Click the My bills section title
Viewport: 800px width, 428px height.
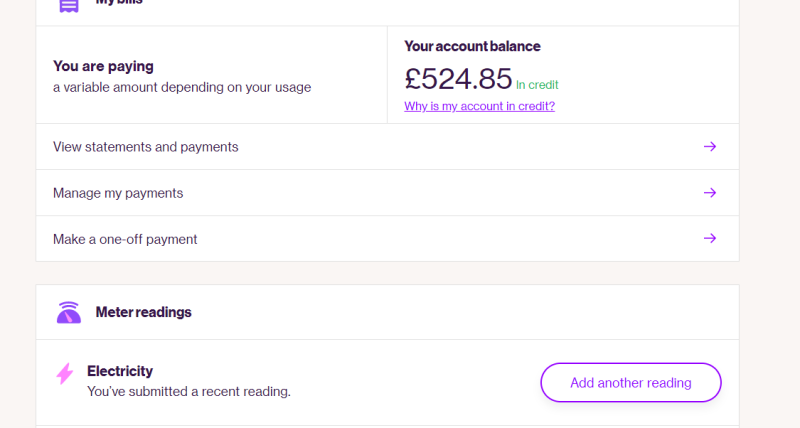[x=119, y=3]
